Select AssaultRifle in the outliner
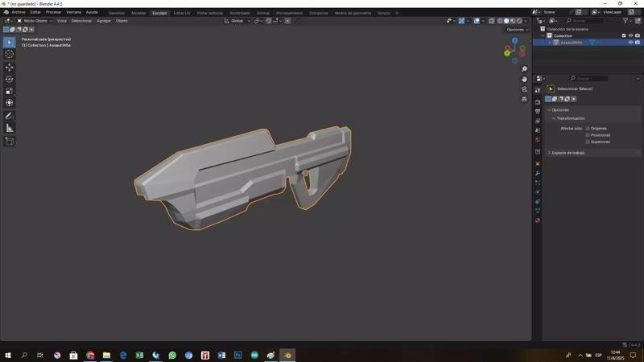This screenshot has height=362, width=644. coord(571,43)
